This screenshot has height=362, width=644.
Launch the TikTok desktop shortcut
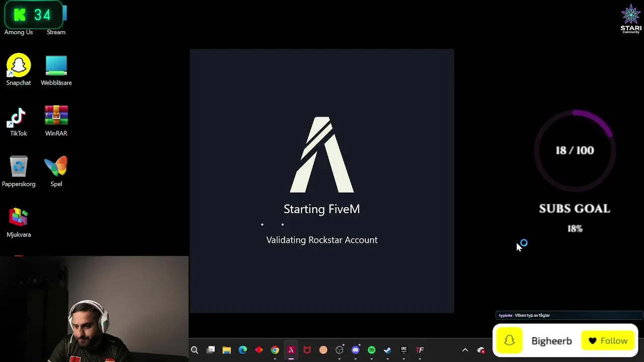[x=19, y=121]
